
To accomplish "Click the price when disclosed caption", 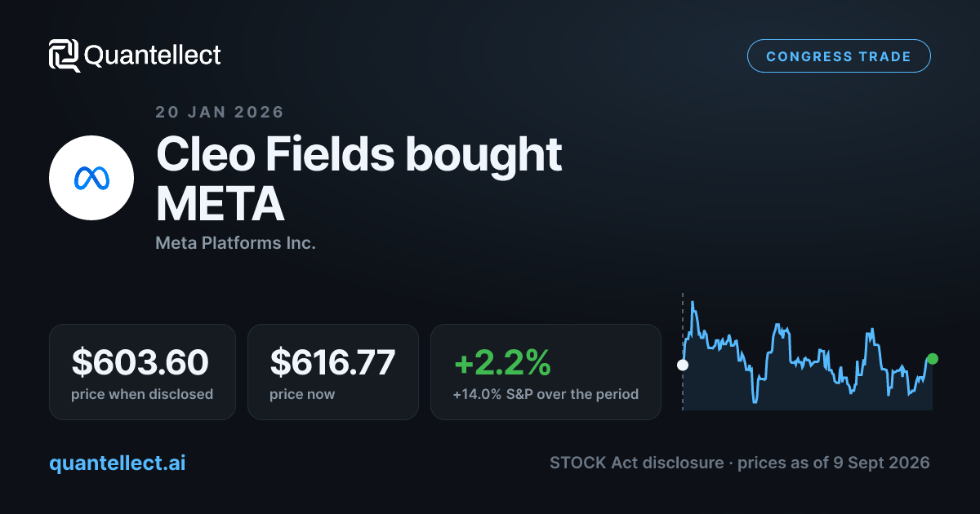I will pyautogui.click(x=142, y=394).
